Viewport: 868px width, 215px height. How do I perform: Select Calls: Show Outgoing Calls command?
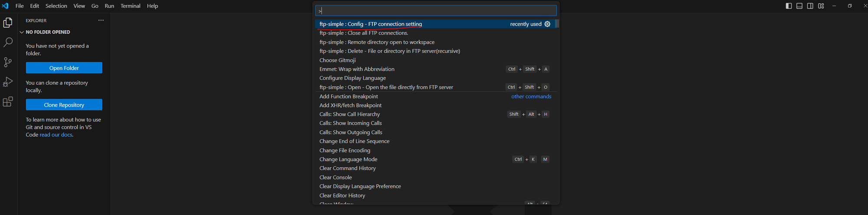pyautogui.click(x=435, y=132)
